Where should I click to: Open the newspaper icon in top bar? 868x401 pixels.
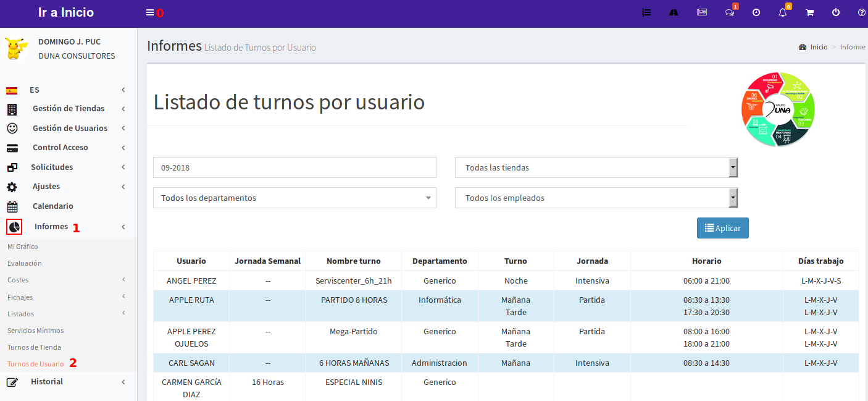702,12
